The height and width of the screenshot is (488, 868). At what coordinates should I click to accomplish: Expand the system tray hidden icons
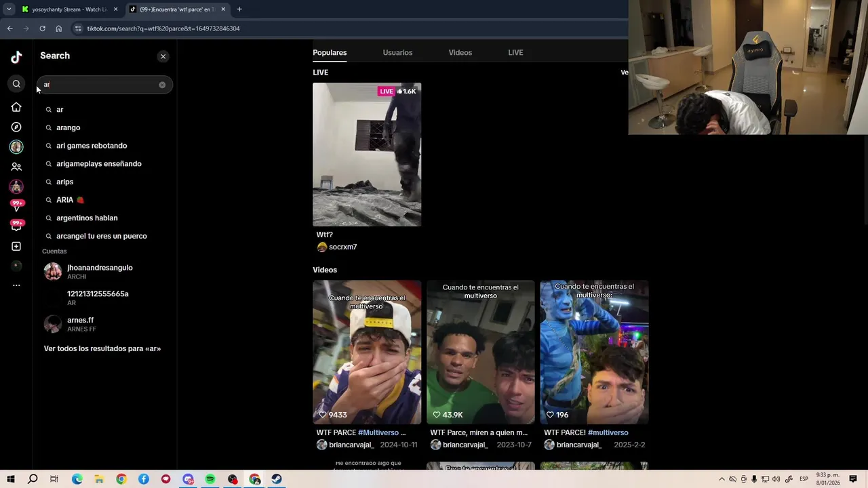click(x=722, y=479)
